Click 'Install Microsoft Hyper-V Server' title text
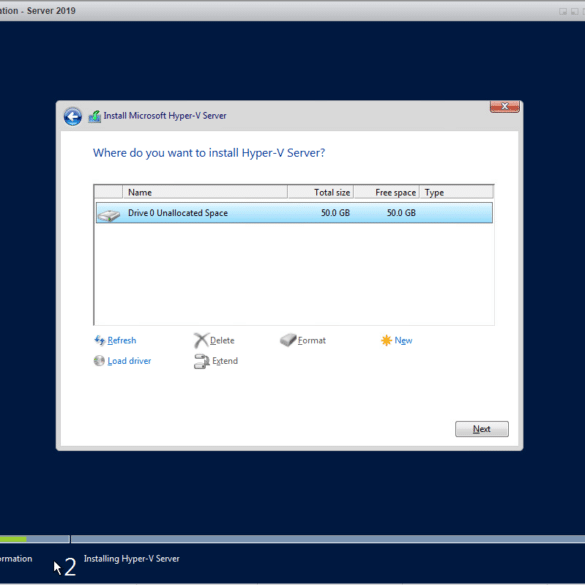 click(x=165, y=116)
